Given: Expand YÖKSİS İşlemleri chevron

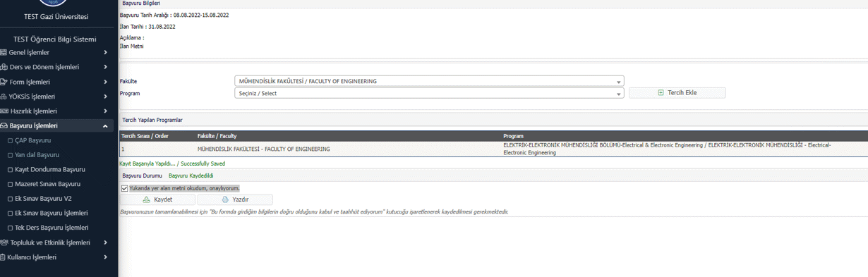Looking at the screenshot, I should click(x=105, y=97).
